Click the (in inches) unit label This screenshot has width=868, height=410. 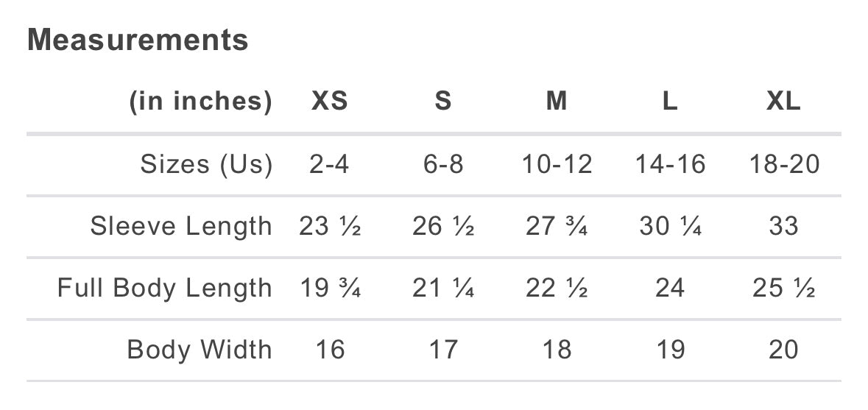200,102
